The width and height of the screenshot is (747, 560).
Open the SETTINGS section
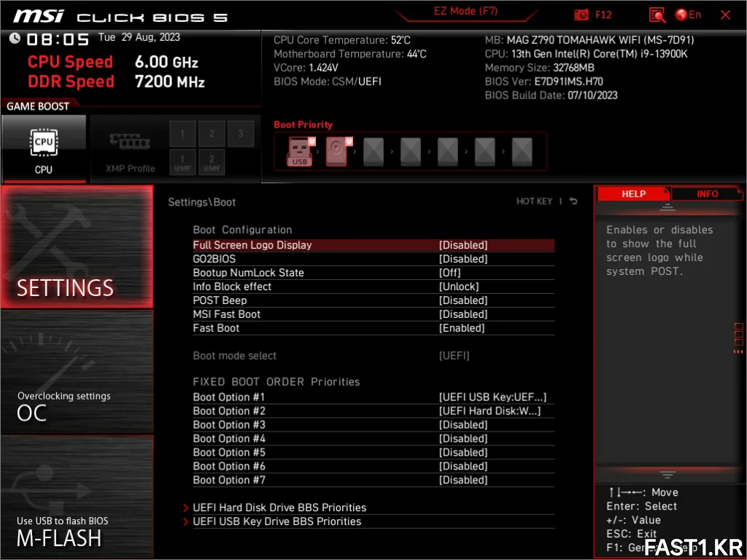[77, 246]
